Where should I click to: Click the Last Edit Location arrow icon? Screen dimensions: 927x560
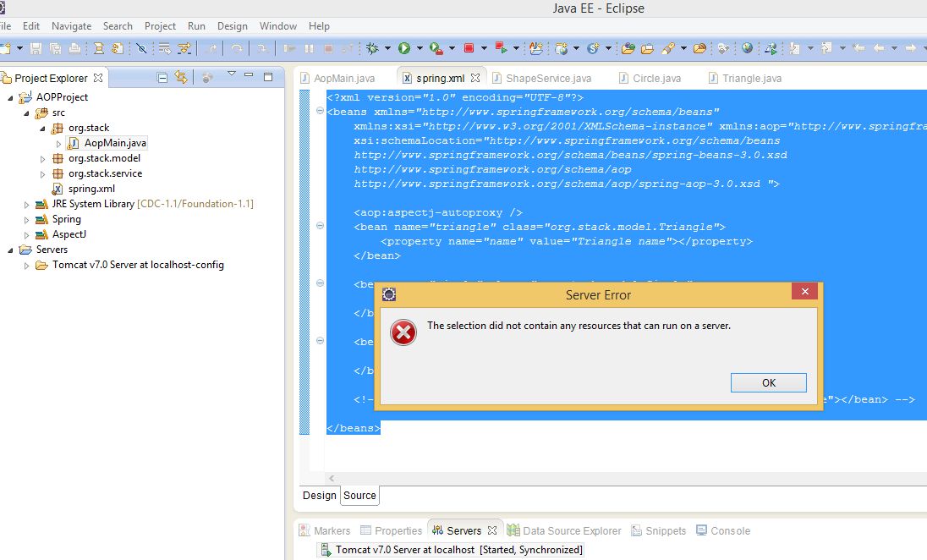point(859,48)
